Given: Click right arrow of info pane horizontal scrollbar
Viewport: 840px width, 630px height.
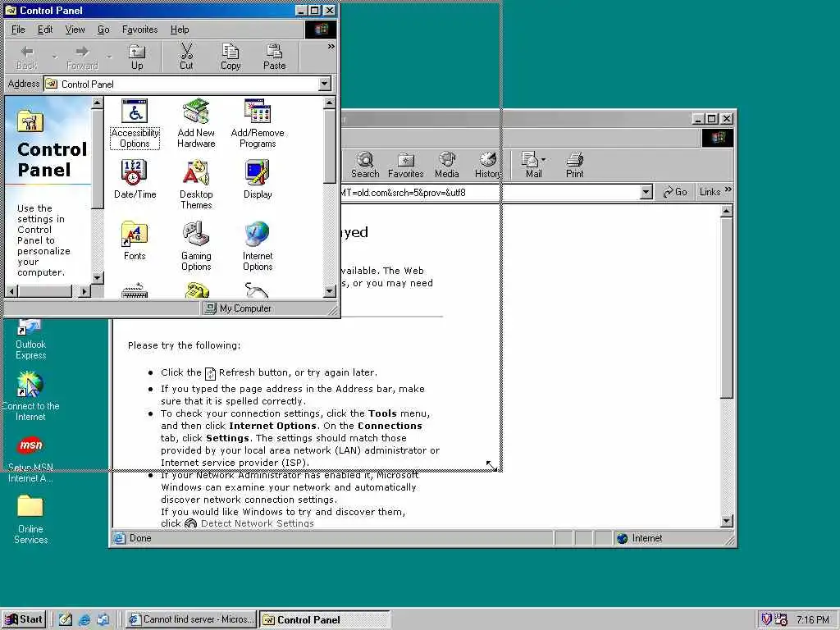Looking at the screenshot, I should [x=84, y=291].
